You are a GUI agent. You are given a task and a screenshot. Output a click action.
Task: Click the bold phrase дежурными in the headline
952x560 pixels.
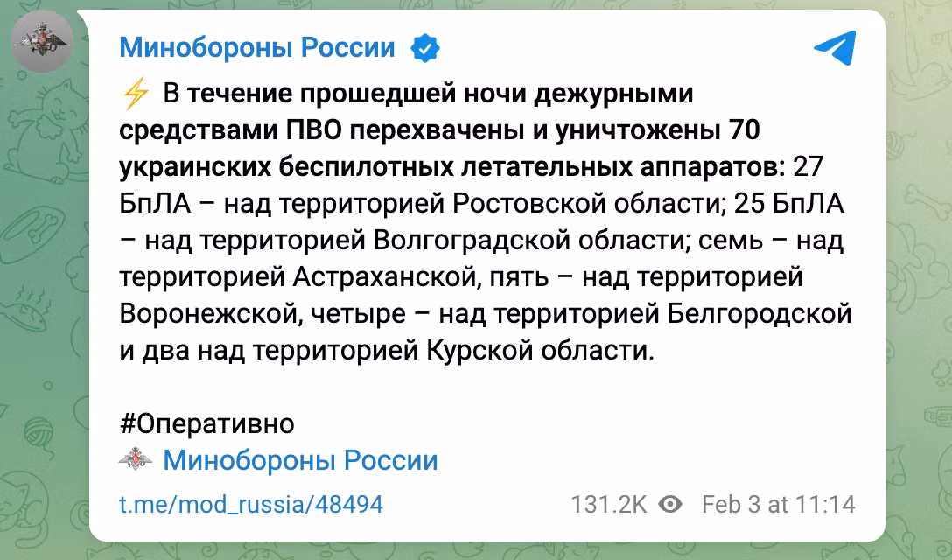coord(613,94)
